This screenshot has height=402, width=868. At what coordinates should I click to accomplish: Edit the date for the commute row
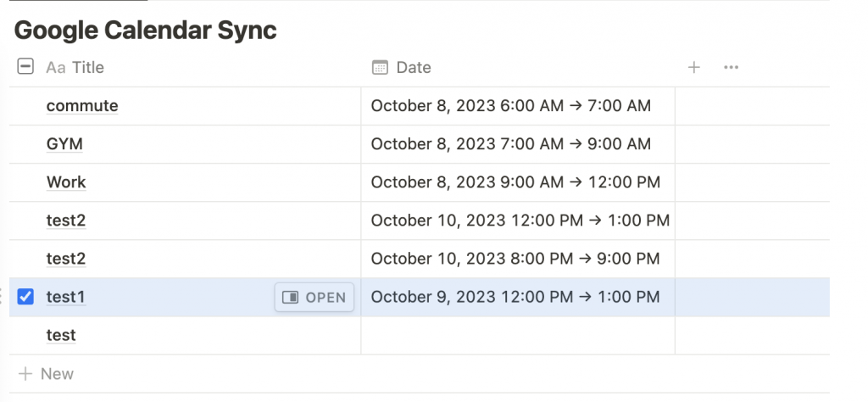[x=511, y=106]
